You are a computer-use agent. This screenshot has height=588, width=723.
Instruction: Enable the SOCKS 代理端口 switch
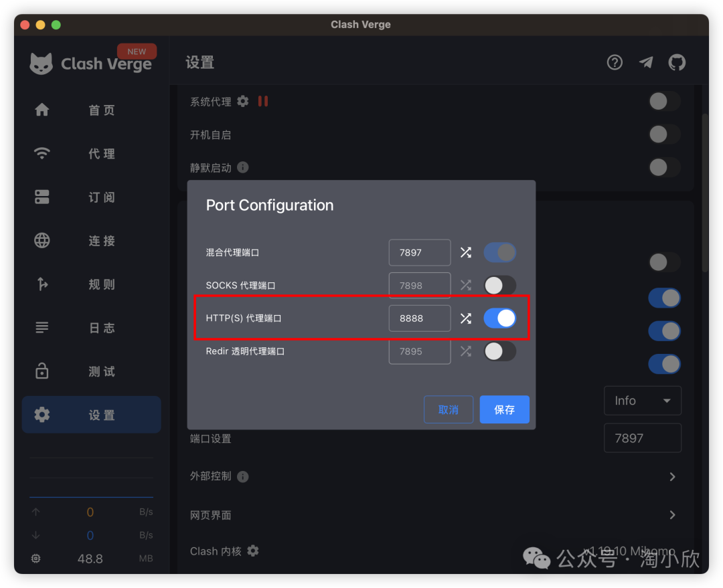[x=500, y=285]
